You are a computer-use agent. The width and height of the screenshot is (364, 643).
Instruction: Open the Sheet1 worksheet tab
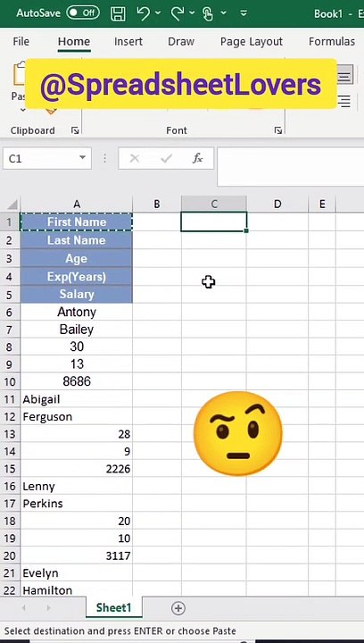[x=114, y=608]
